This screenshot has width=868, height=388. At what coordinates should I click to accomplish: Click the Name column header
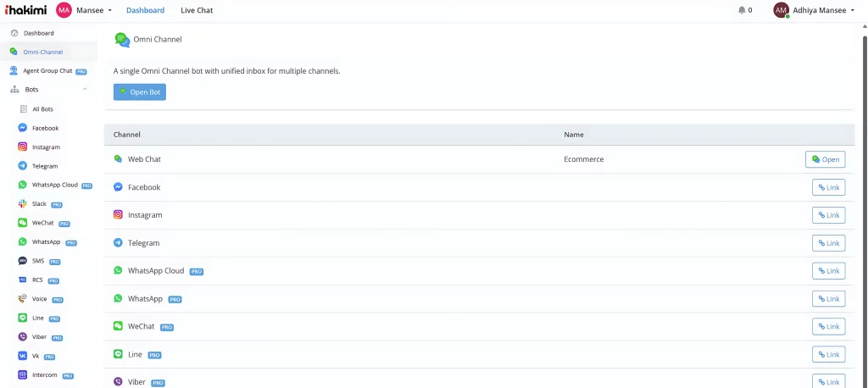coord(574,135)
